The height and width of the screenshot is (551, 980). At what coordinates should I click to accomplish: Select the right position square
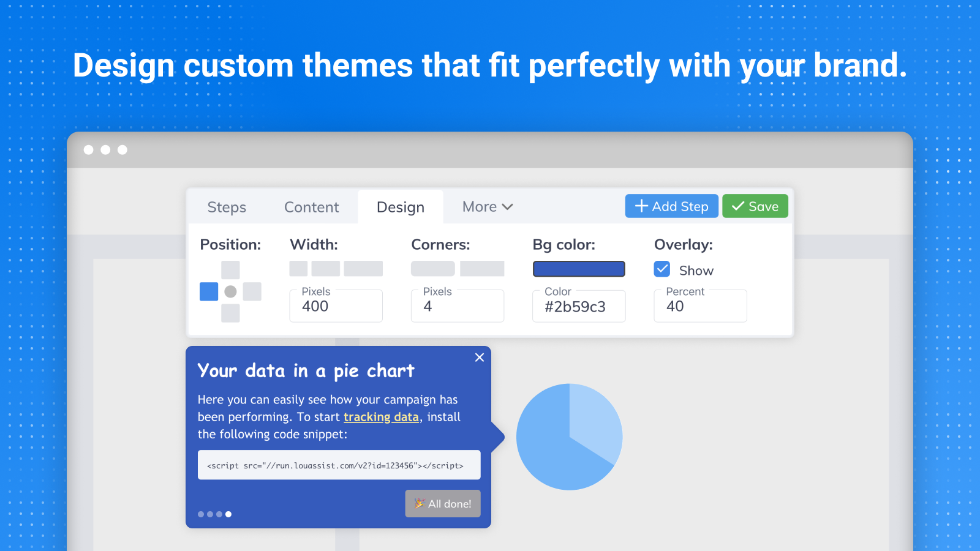pyautogui.click(x=252, y=291)
